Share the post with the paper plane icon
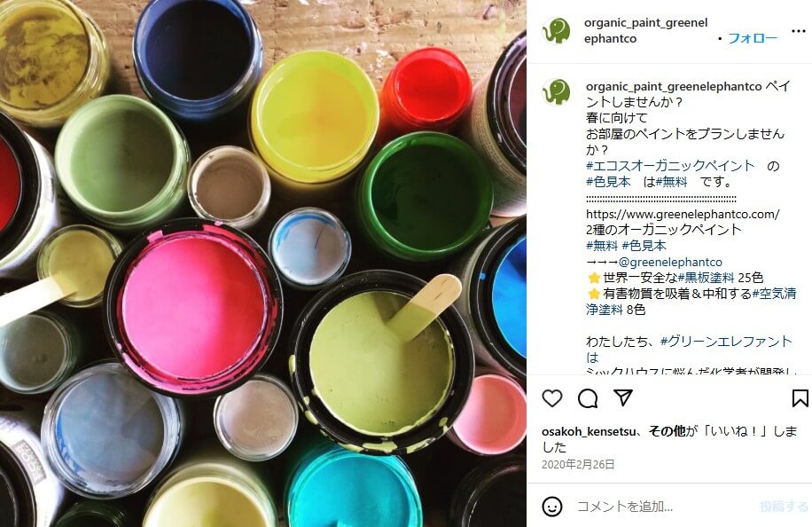 [623, 398]
